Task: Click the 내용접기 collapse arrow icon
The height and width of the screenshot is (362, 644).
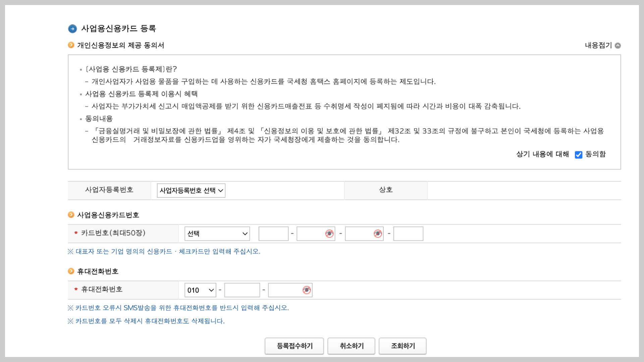Action: [618, 46]
